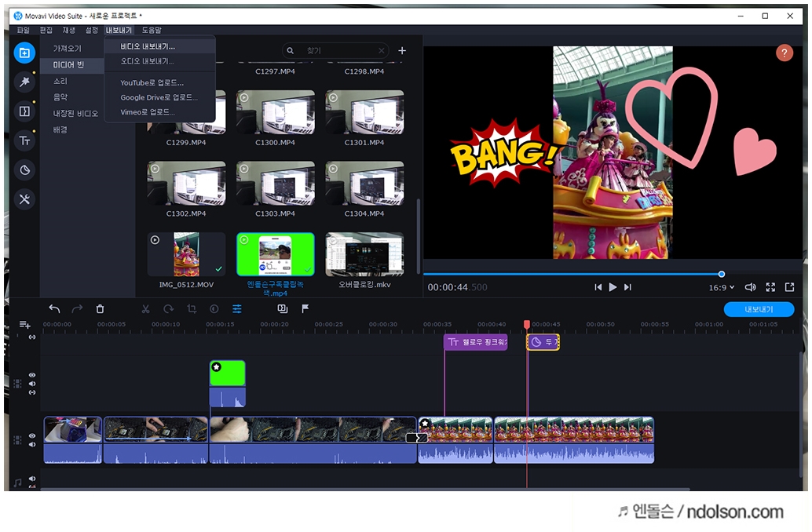The image size is (812, 532).
Task: Open the Titles (Tт) tab
Action: pos(24,140)
